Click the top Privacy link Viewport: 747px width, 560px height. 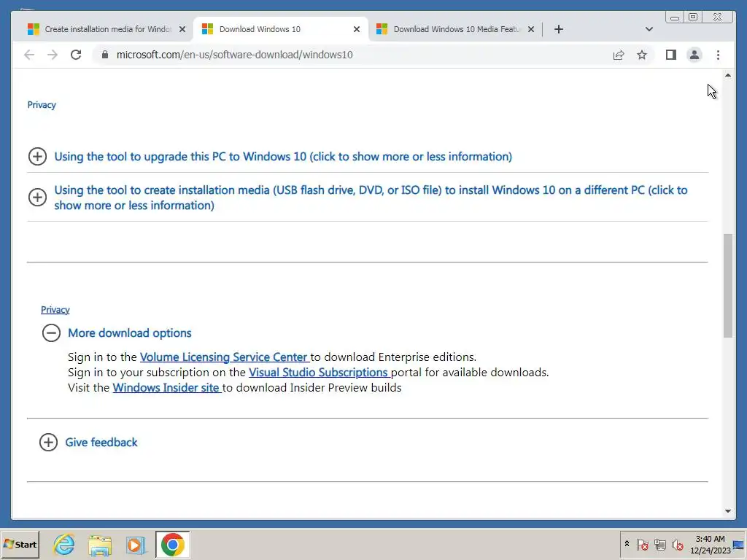[42, 105]
